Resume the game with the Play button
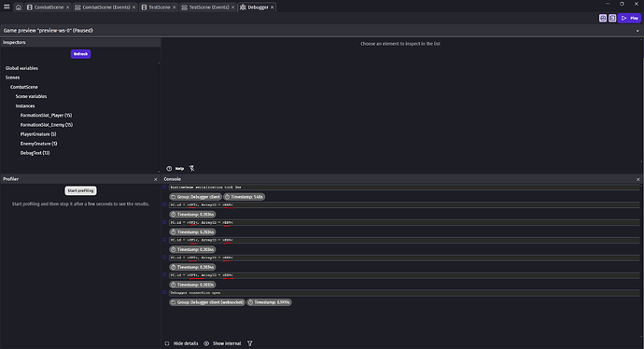Screen dimensions: 644x349 tap(630, 18)
